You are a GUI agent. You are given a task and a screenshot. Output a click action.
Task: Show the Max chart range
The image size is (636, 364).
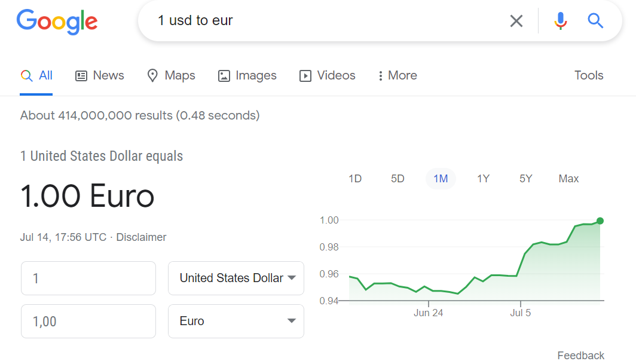click(568, 179)
